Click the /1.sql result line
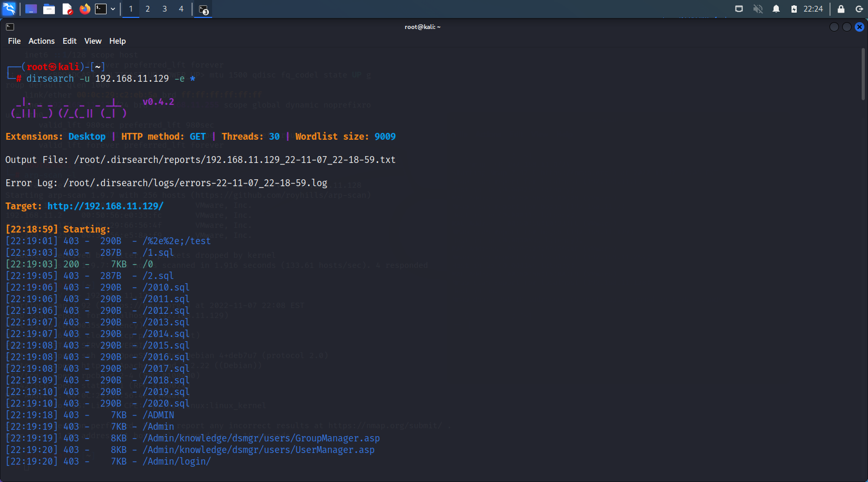 click(90, 253)
